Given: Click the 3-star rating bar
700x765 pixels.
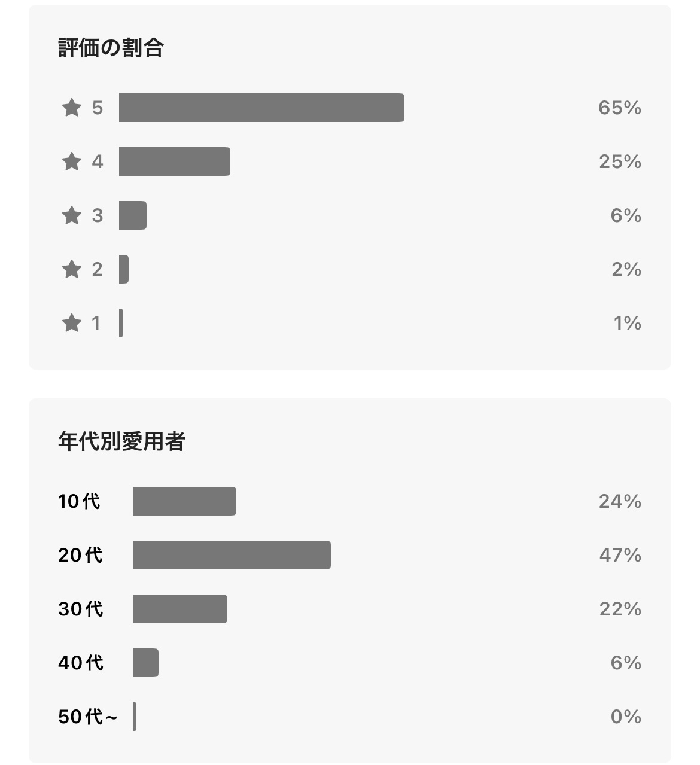Looking at the screenshot, I should [133, 215].
